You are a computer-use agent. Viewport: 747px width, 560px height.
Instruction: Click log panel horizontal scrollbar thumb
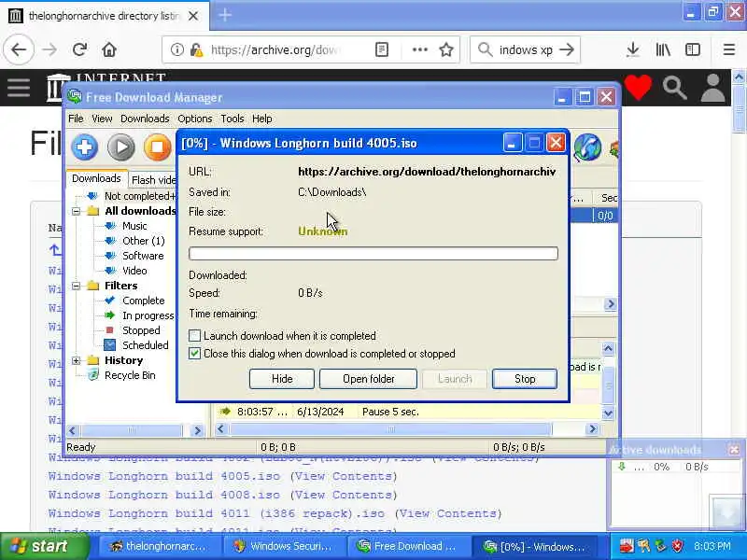coord(390,429)
